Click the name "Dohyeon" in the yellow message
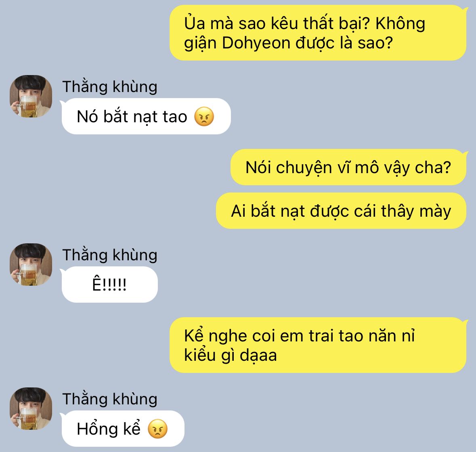The image size is (476, 452). click(256, 43)
